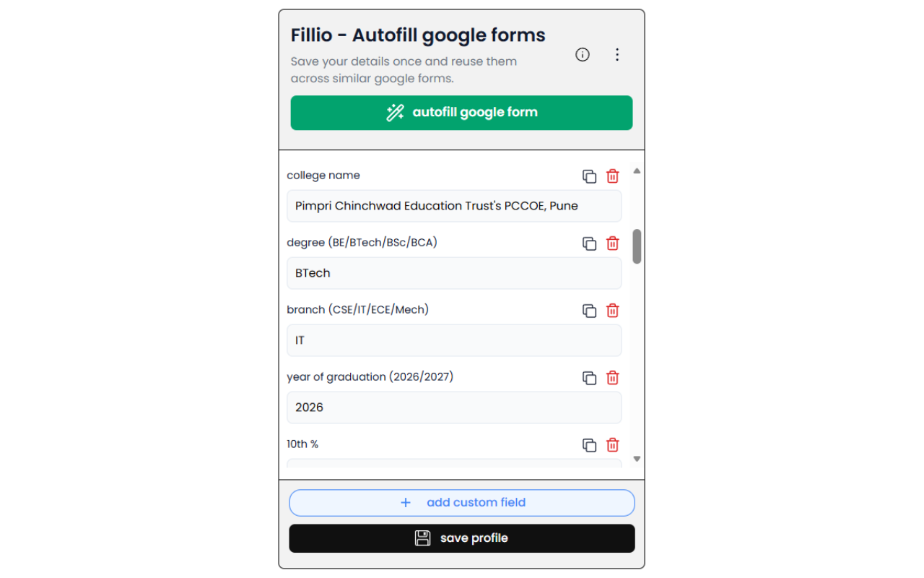Copy the college name field

tap(590, 176)
